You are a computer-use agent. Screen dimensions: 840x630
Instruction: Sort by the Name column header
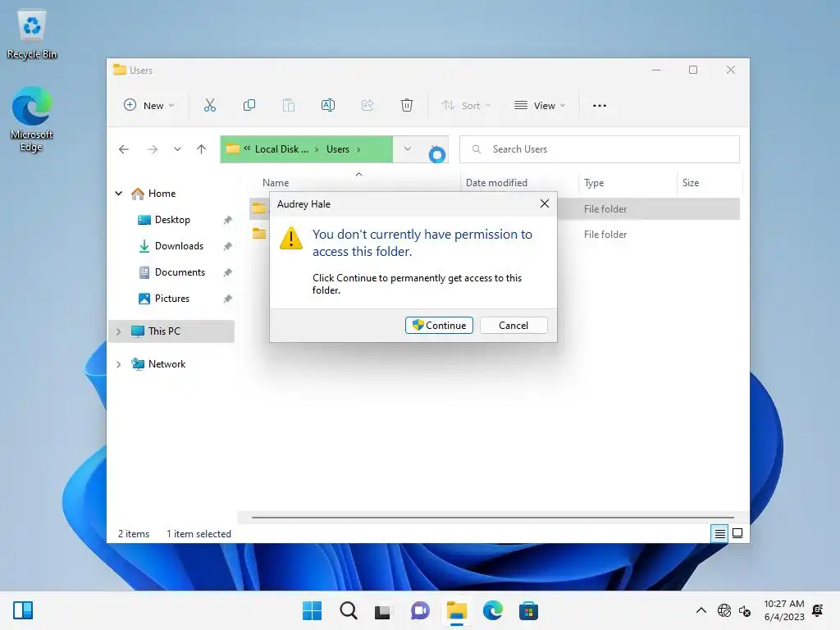[276, 183]
